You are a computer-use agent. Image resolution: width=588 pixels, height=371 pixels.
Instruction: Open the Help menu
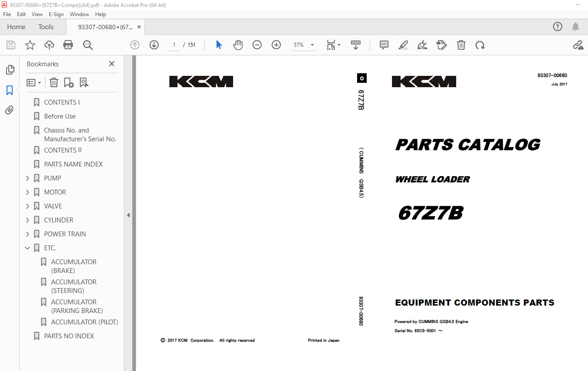[x=100, y=14]
